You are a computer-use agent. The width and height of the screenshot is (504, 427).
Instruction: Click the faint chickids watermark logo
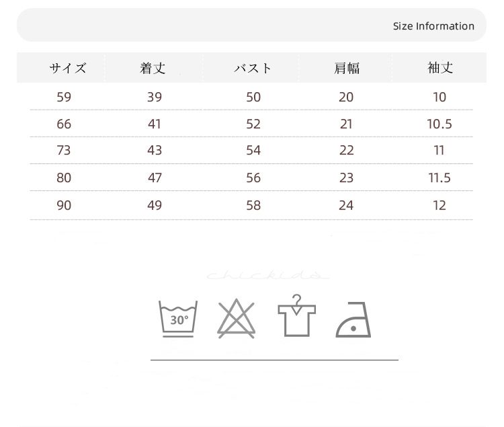267,275
